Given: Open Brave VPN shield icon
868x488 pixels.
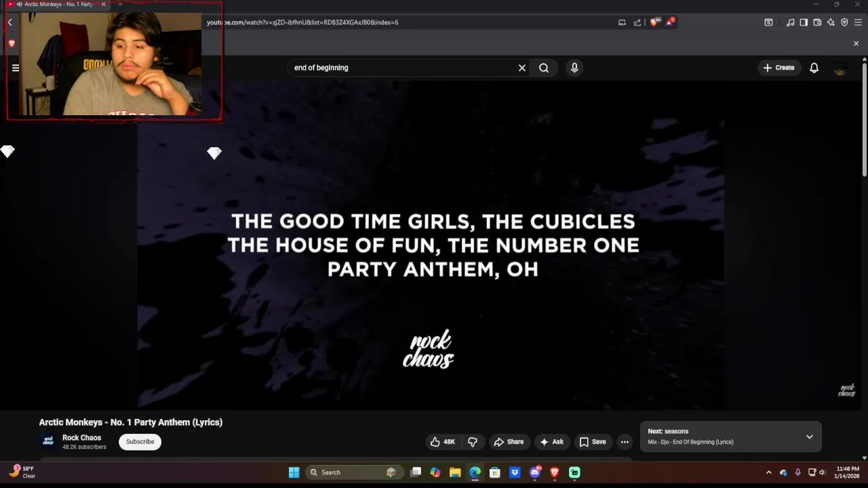Looking at the screenshot, I should [x=844, y=22].
